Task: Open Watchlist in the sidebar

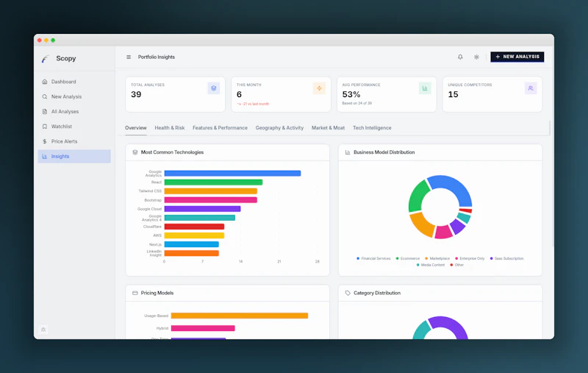Action: (x=74, y=127)
